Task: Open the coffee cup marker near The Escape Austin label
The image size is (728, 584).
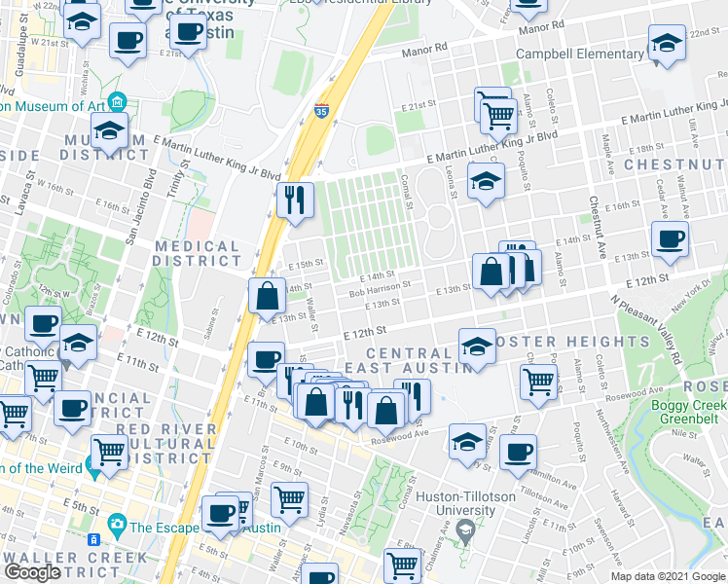Action: click(221, 514)
